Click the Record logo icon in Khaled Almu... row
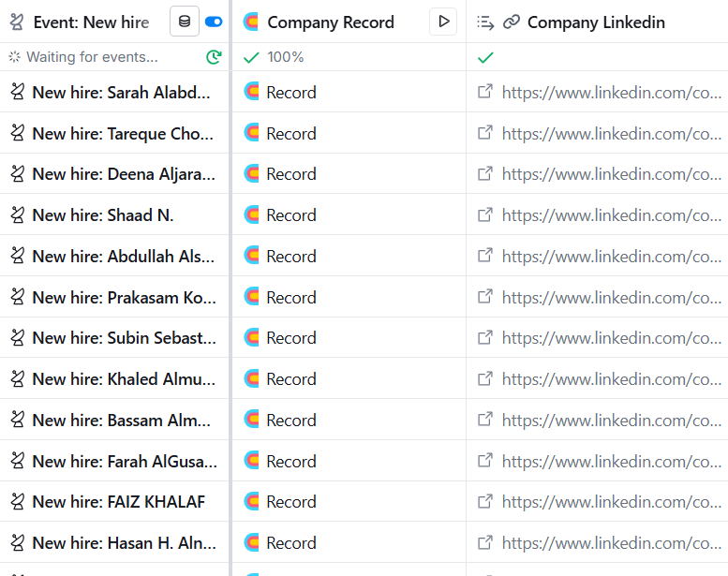Viewport: 728px width, 576px height. click(251, 377)
